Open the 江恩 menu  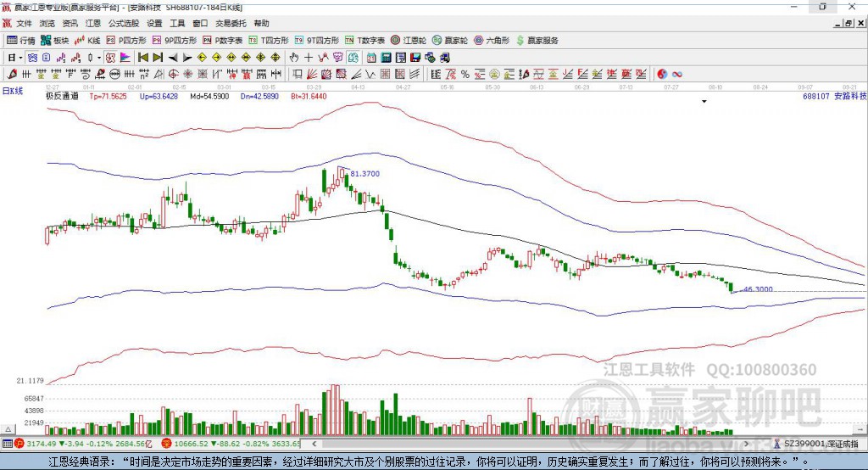pos(93,23)
